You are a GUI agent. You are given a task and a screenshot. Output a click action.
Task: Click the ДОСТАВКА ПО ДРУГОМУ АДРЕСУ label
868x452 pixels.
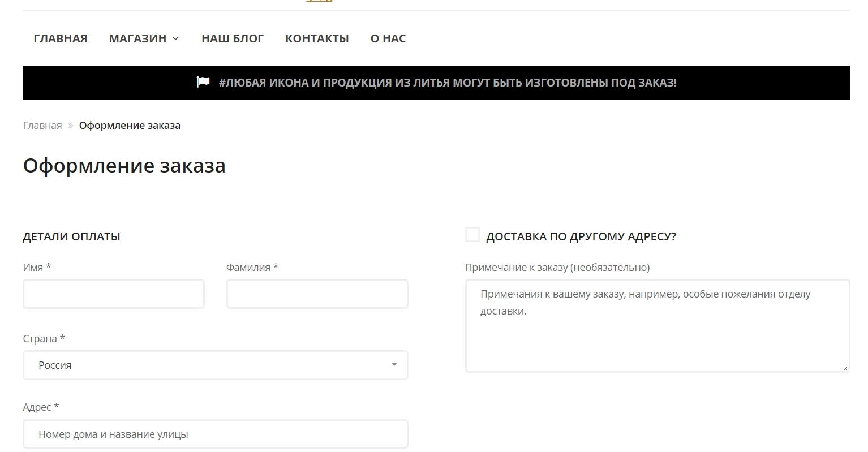coord(581,236)
